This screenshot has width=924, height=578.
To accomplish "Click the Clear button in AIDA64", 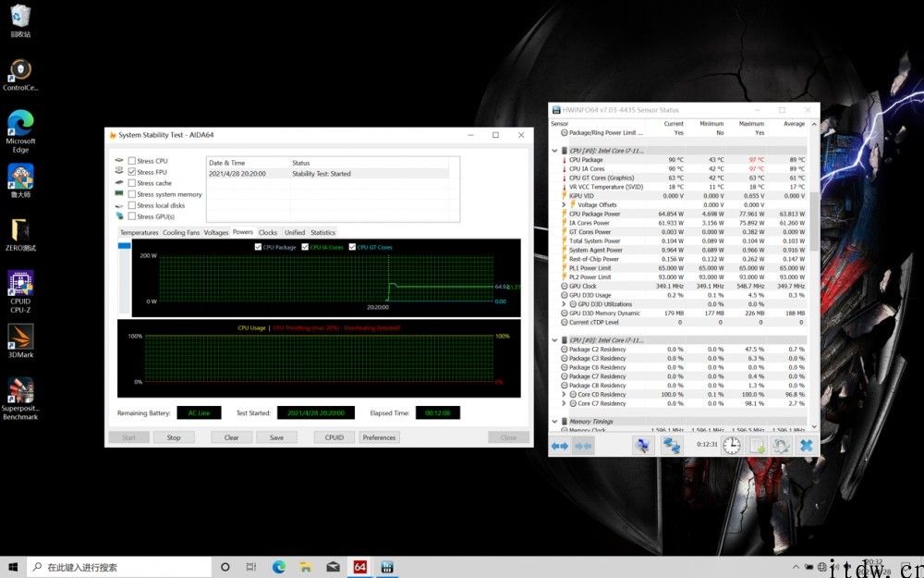I will point(232,437).
